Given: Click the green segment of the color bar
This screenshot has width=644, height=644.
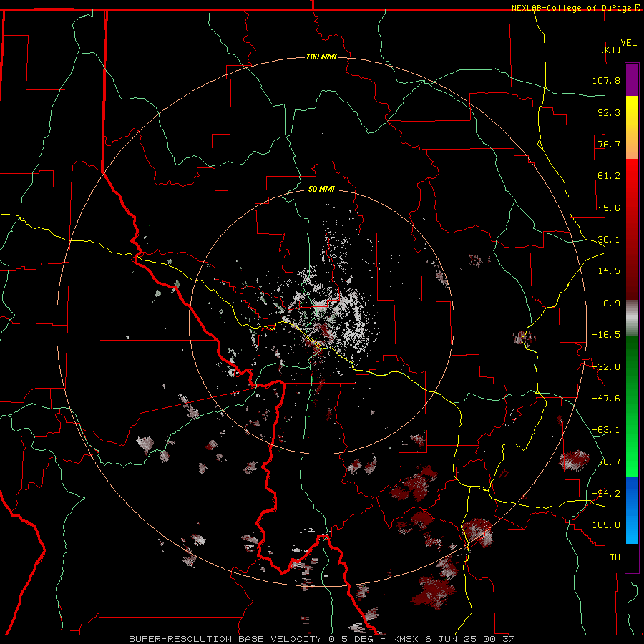Looking at the screenshot, I should [632, 406].
